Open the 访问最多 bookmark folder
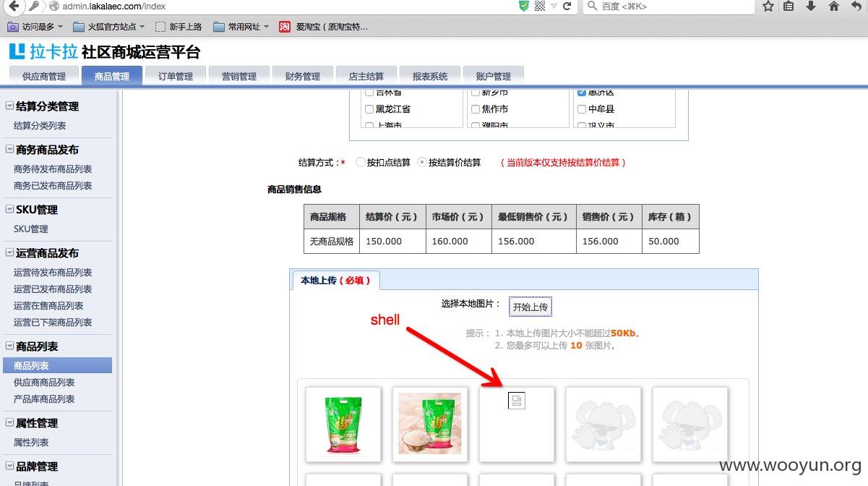 (x=35, y=27)
